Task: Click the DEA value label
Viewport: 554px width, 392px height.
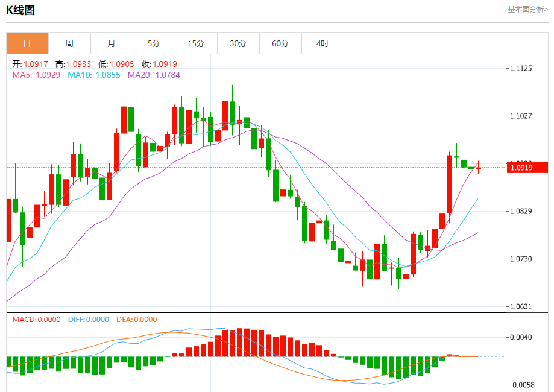Action: pyautogui.click(x=137, y=320)
